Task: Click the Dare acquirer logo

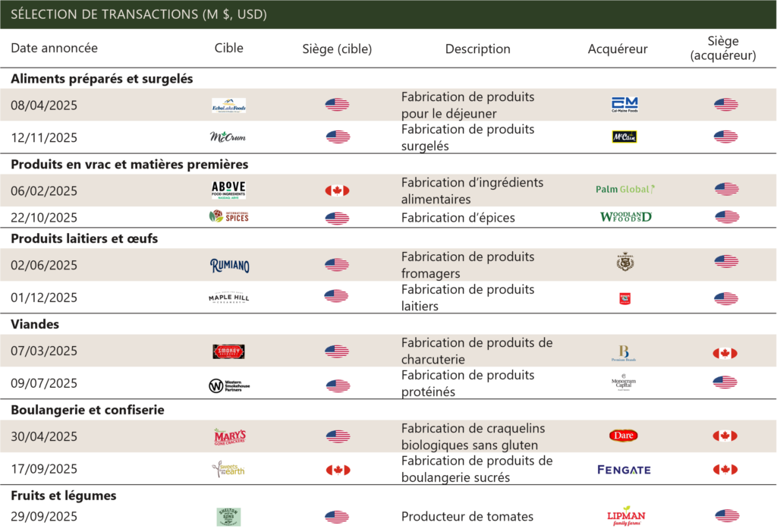Action: tap(623, 436)
